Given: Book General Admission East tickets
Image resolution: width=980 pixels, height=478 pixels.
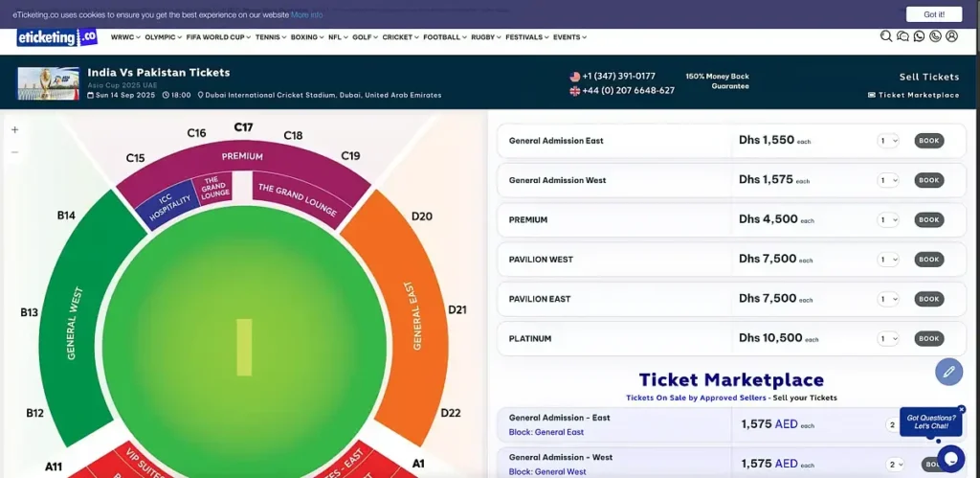Looking at the screenshot, I should (928, 141).
